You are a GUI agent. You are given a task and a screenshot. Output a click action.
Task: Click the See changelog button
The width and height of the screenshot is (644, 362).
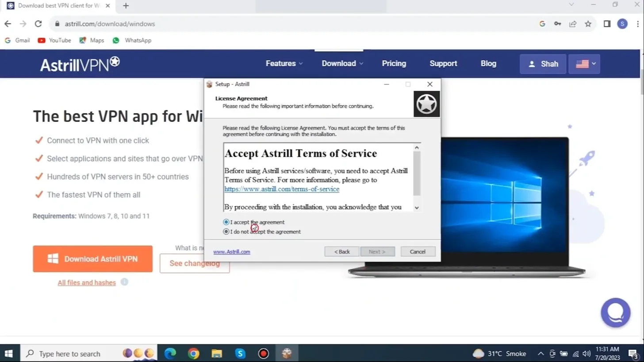pos(195,263)
